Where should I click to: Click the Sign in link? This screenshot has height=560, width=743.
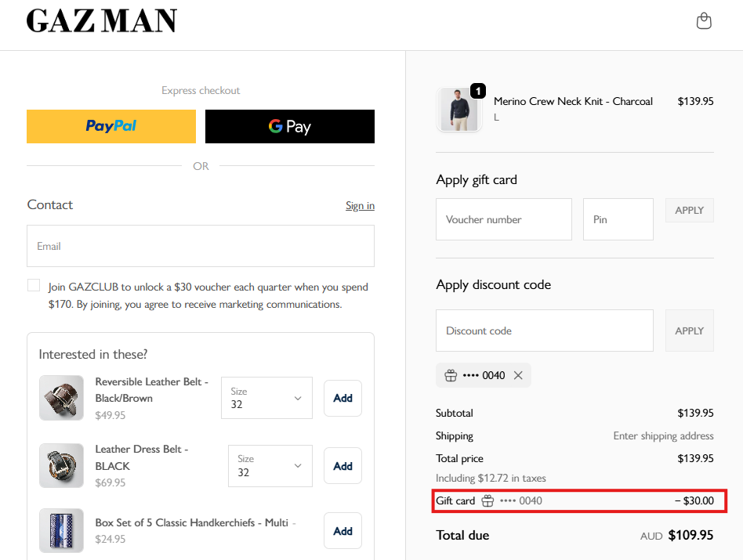click(x=360, y=205)
